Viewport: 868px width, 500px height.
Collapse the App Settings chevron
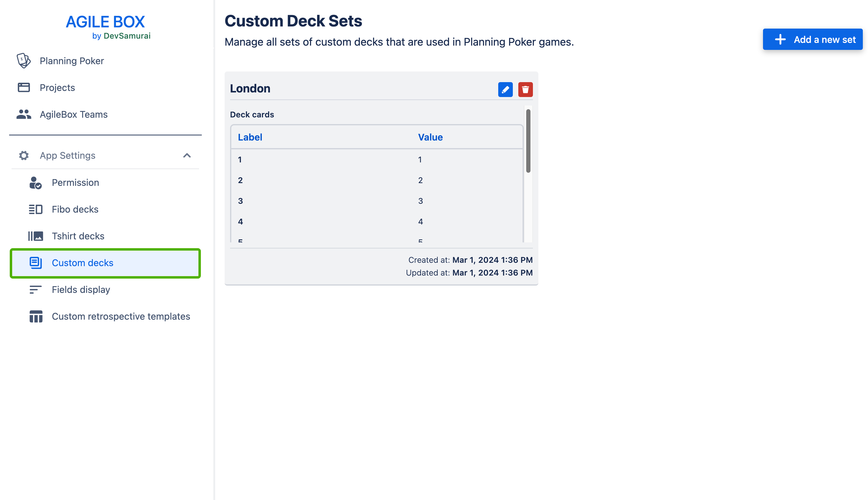pyautogui.click(x=187, y=155)
